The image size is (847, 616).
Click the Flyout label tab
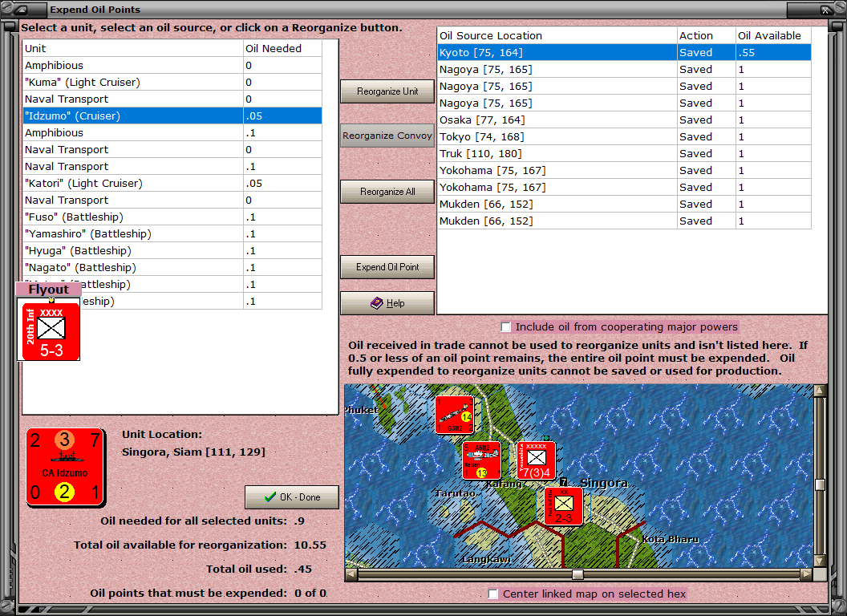(x=49, y=289)
